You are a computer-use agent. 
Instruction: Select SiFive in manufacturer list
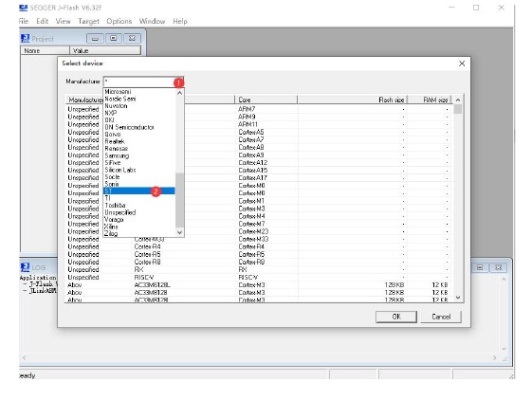point(139,163)
